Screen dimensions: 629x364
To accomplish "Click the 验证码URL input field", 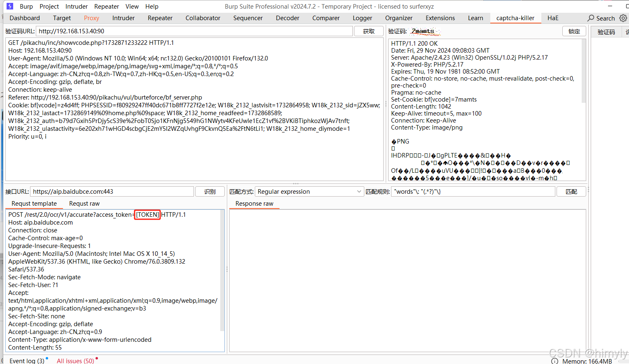I will 194,31.
